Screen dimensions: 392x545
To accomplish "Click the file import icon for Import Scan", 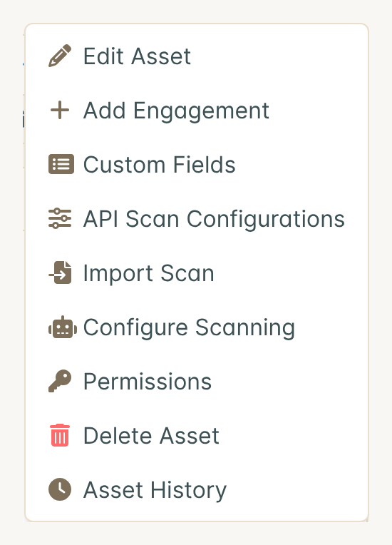I will (x=60, y=272).
